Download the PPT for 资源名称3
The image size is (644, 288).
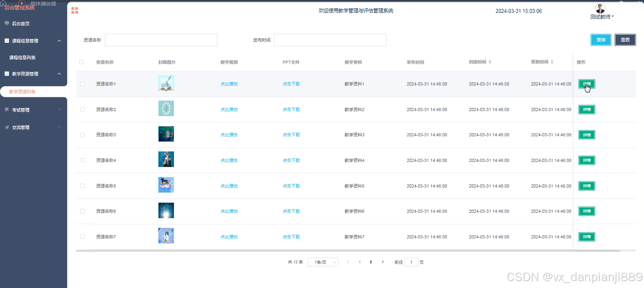[x=291, y=135]
